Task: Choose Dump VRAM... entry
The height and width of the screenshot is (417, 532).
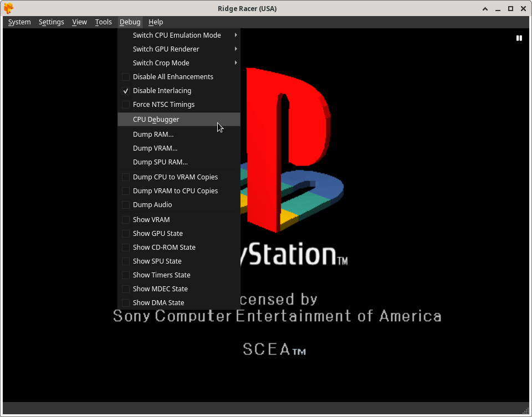Action: (179, 148)
